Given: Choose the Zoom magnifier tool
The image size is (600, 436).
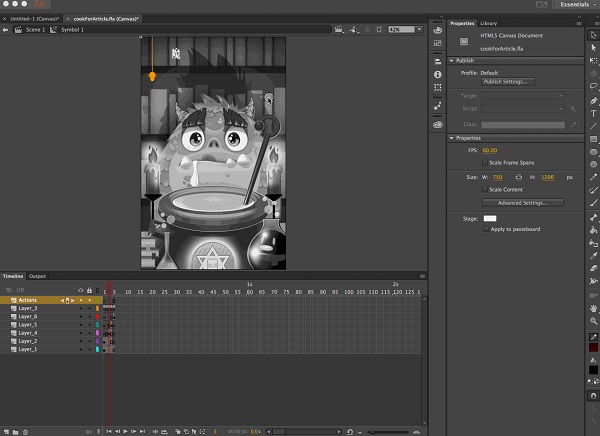Looking at the screenshot, I should [593, 322].
